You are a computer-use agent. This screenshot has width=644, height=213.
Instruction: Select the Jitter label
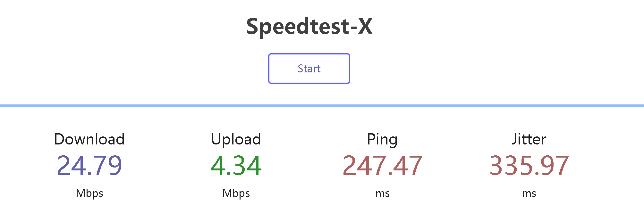[529, 139]
